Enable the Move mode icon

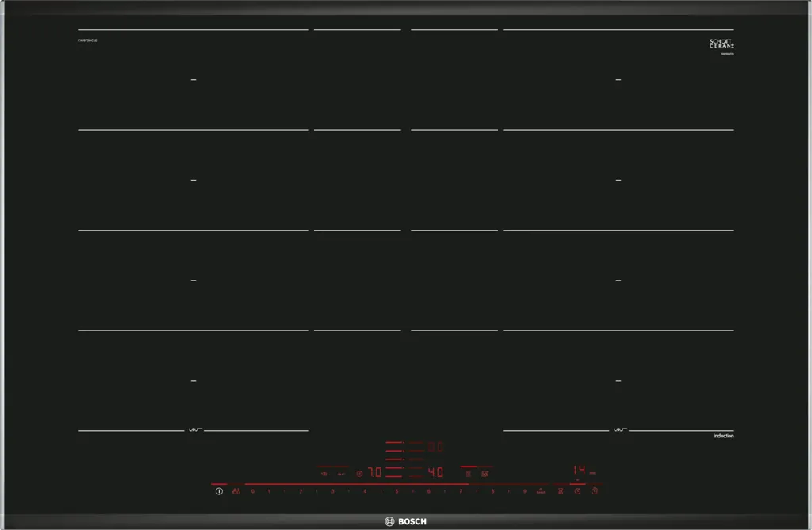(x=485, y=474)
